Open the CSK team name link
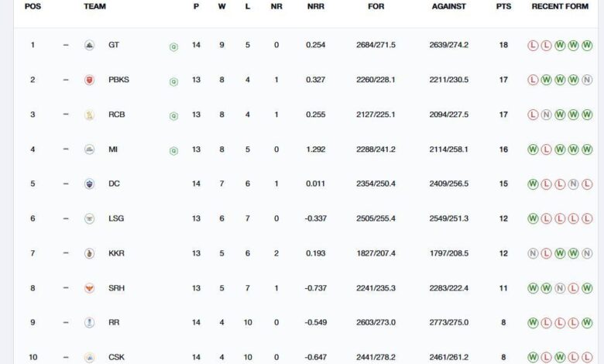This screenshot has height=364, width=604. [115, 357]
